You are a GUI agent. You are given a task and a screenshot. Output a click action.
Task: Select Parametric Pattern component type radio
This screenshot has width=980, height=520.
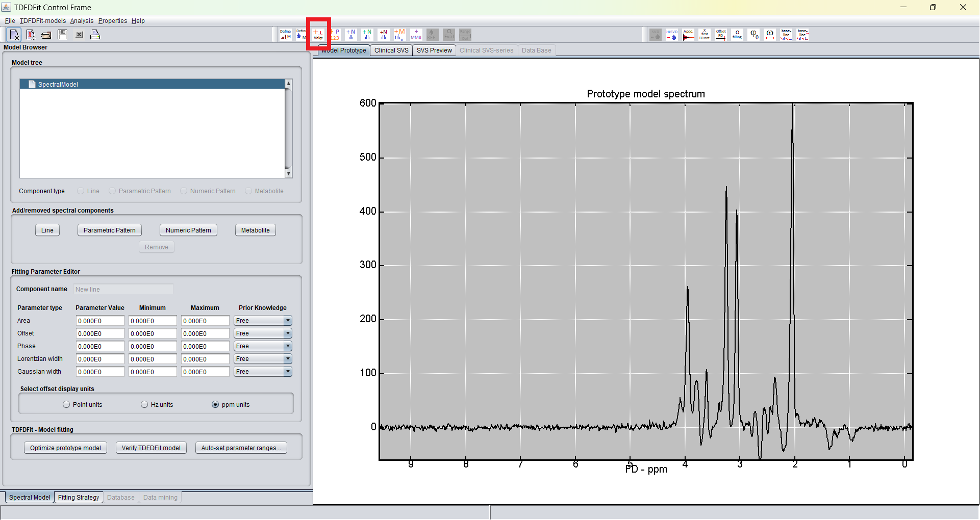(112, 191)
